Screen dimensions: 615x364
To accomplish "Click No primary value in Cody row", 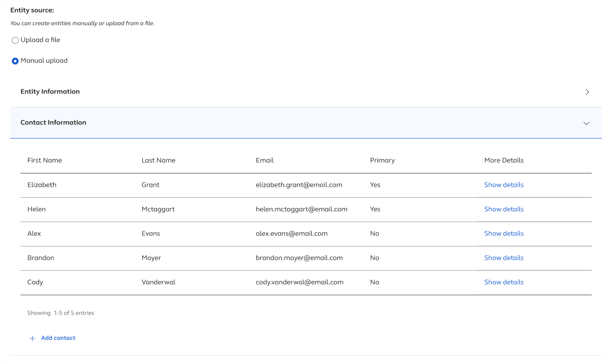I will (x=375, y=282).
